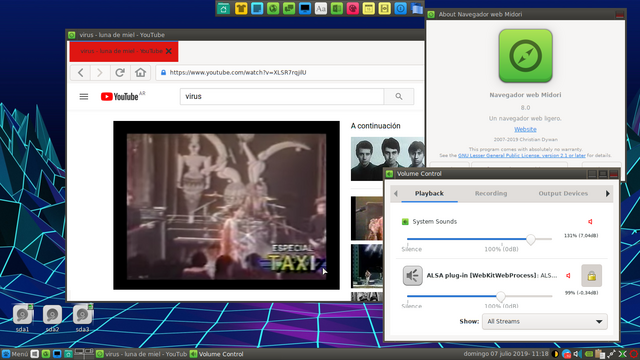The width and height of the screenshot is (640, 360).
Task: Click the Midori compass logo in About dialog
Action: click(x=525, y=56)
